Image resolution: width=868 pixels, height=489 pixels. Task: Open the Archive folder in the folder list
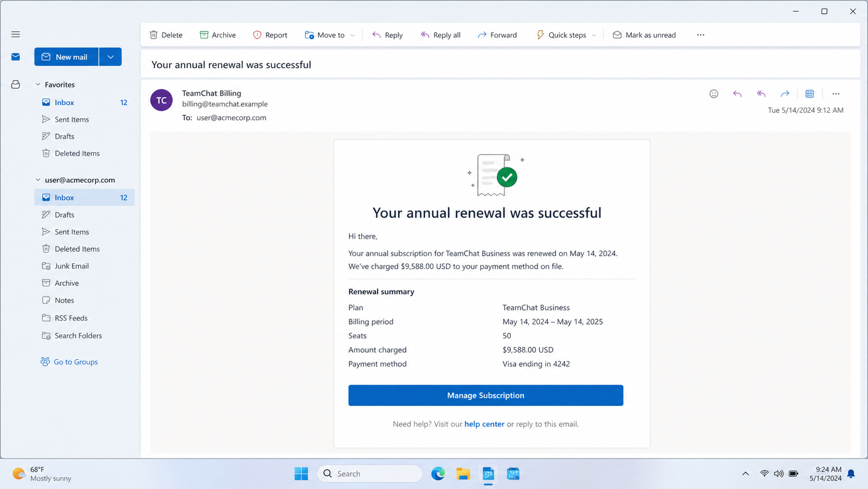click(84, 283)
